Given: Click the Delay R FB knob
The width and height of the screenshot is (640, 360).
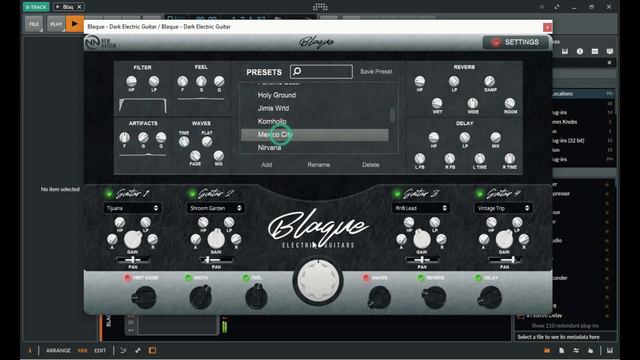Looking at the screenshot, I should [x=450, y=158].
